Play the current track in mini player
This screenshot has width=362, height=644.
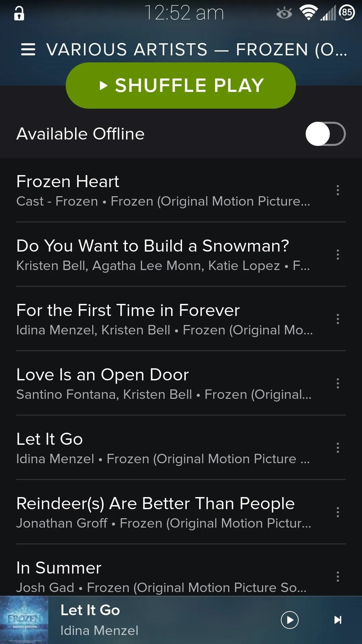[290, 620]
